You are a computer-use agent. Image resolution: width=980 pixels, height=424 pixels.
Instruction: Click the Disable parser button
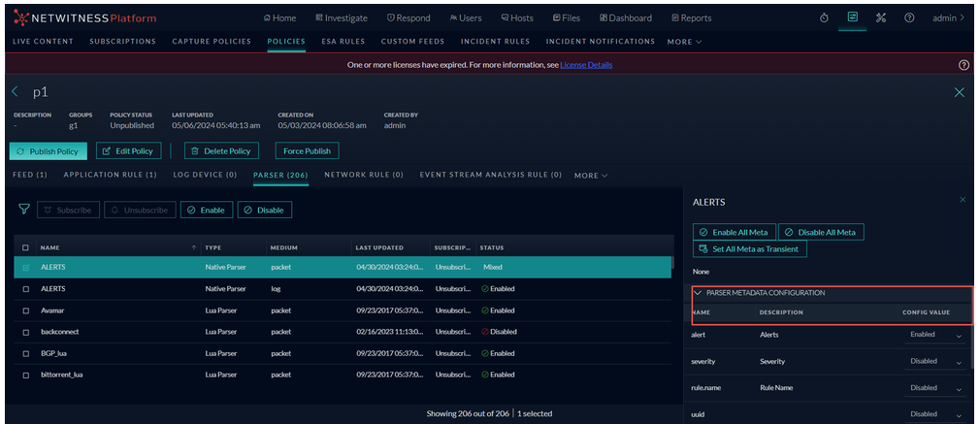(x=264, y=211)
